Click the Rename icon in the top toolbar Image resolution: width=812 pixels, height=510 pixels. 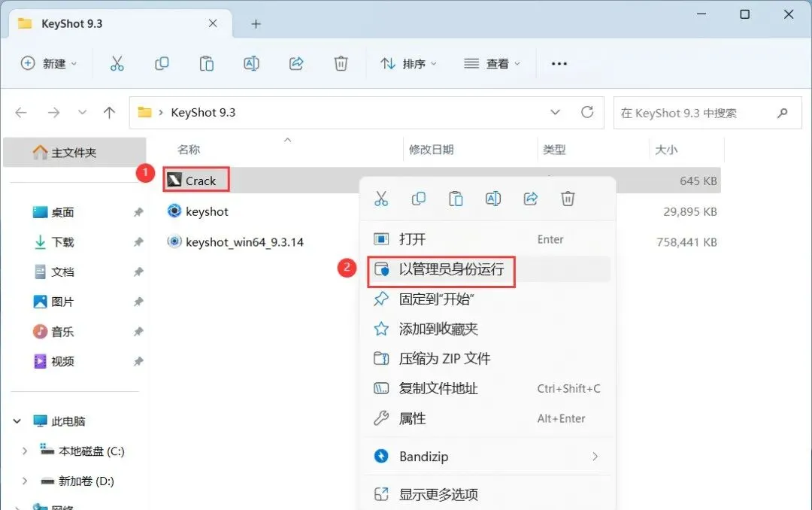251,64
